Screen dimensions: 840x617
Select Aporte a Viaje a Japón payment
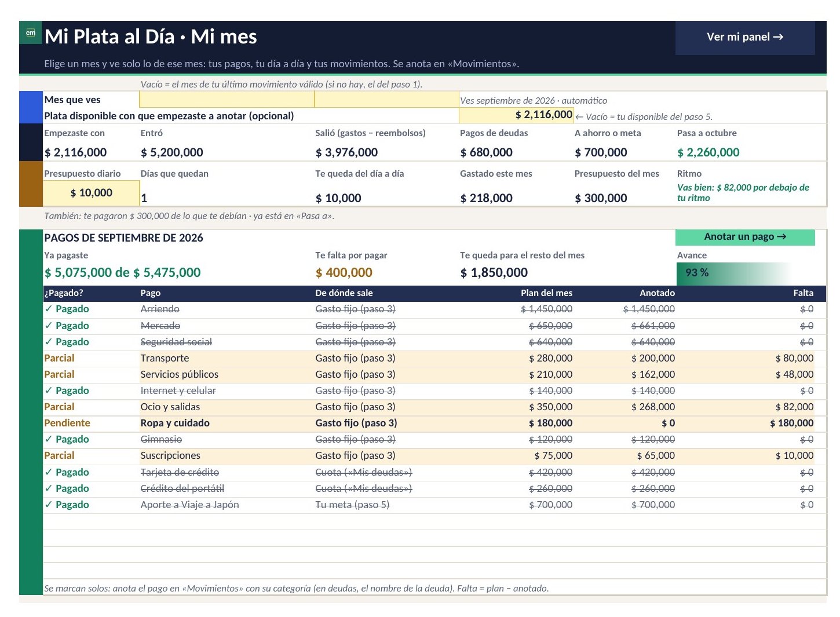point(189,505)
